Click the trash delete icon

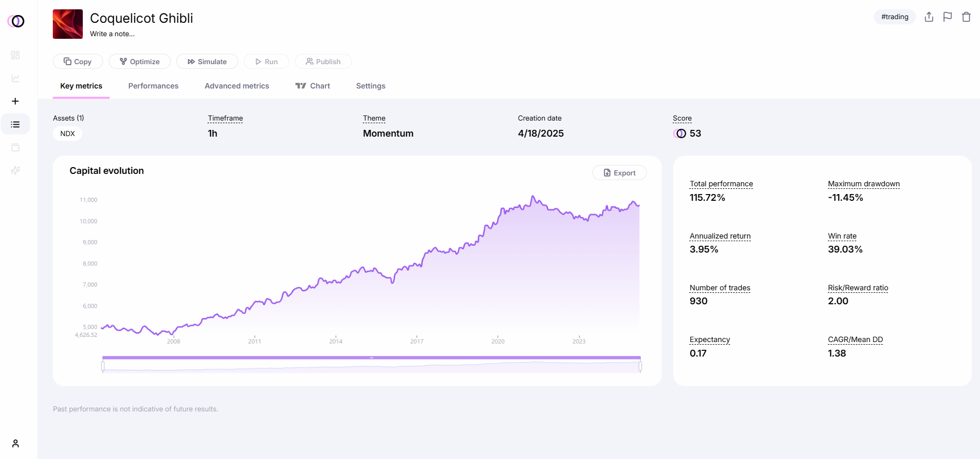pyautogui.click(x=966, y=17)
